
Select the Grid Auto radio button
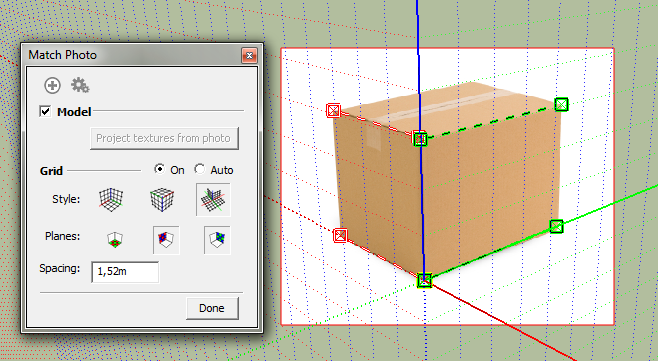click(200, 169)
